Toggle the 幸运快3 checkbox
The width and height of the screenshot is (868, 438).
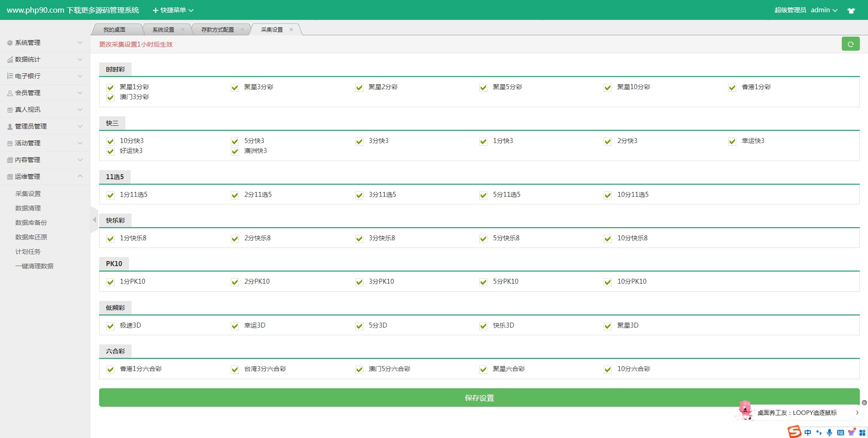(732, 141)
